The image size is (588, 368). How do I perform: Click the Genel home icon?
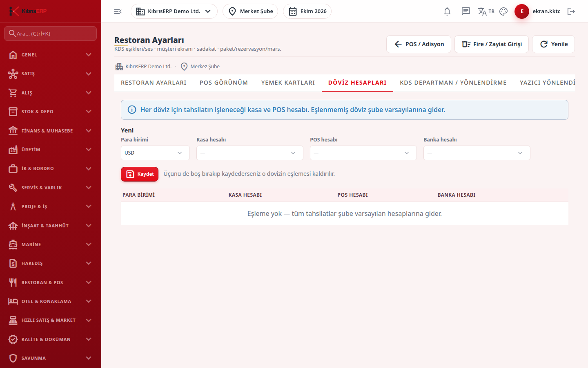pyautogui.click(x=13, y=55)
